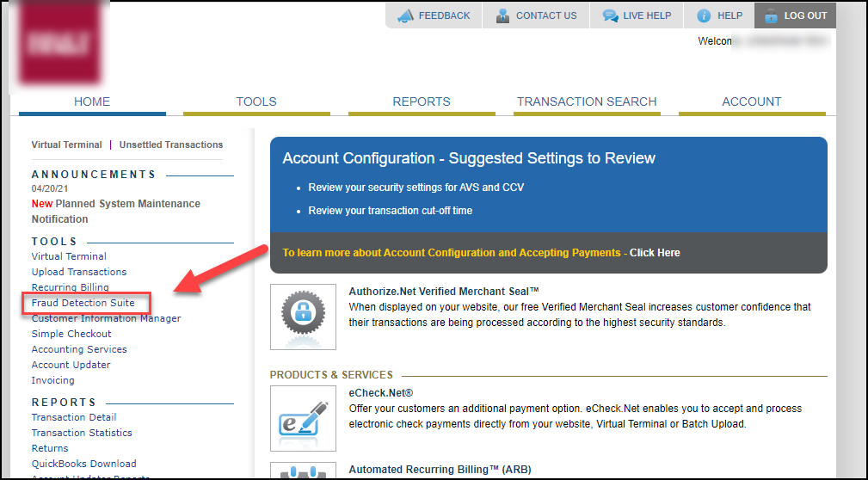Open the REPORTS tab
Viewport: 868px width, 480px height.
pos(422,102)
